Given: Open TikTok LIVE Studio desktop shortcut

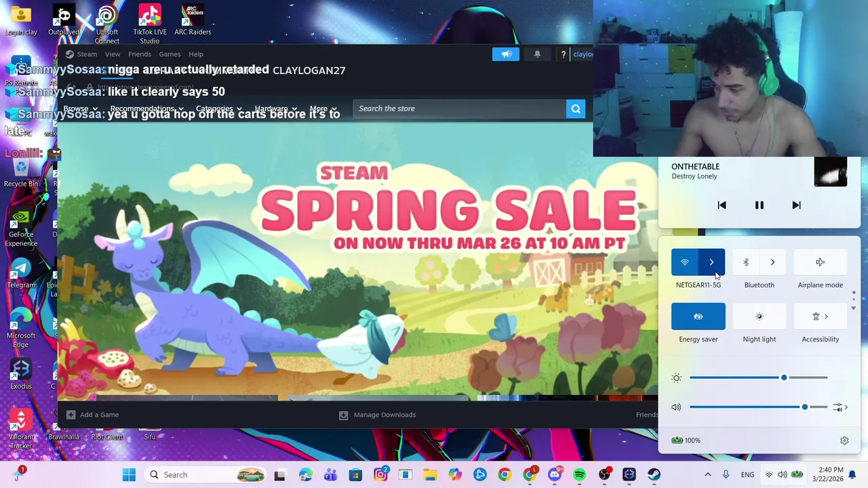Looking at the screenshot, I should [150, 24].
